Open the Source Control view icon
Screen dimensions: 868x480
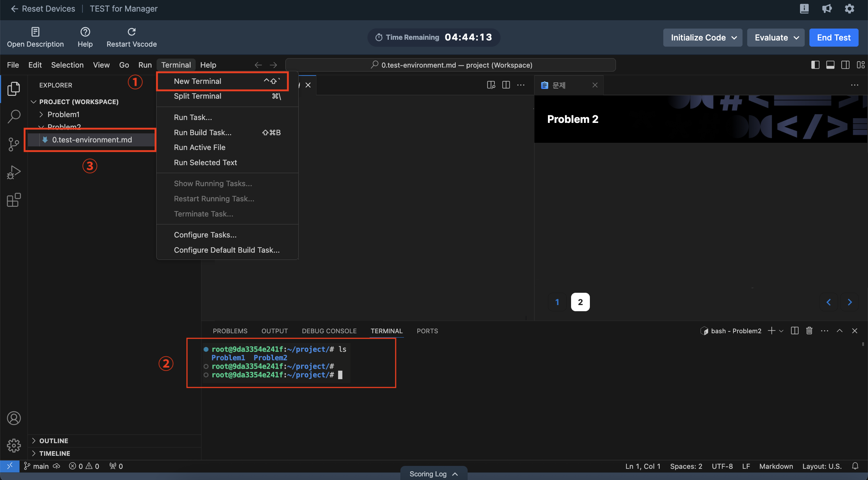point(14,144)
